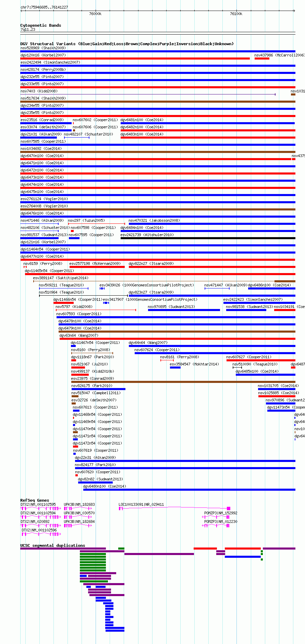Click nsv607627 (Cooper2011) label
Image resolution: width=305 pixels, height=644 pixels.
(249, 357)
